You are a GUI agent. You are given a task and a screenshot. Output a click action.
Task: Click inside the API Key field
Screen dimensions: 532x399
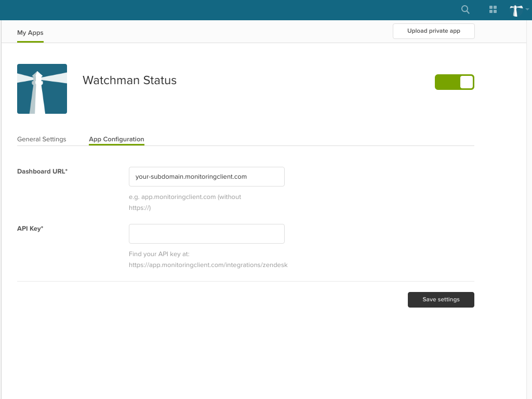pyautogui.click(x=206, y=233)
